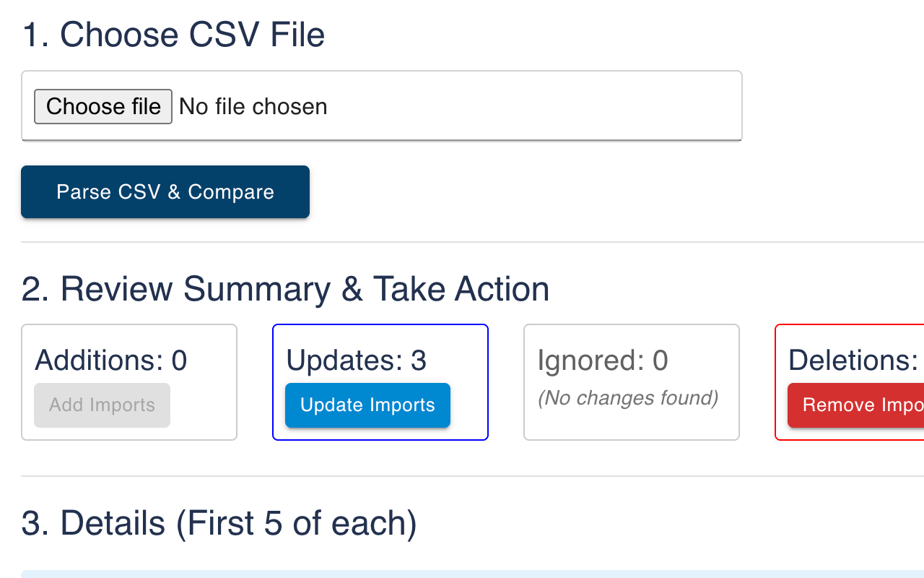Image resolution: width=924 pixels, height=578 pixels.
Task: Click the No file chosen text
Action: (x=253, y=106)
